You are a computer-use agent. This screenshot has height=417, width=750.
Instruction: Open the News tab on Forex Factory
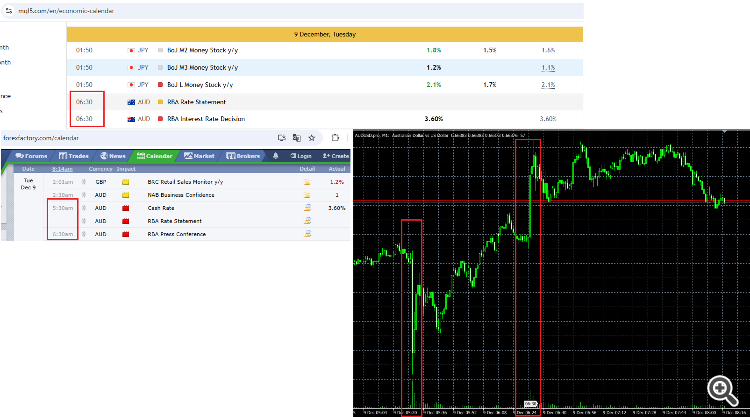[x=113, y=156]
